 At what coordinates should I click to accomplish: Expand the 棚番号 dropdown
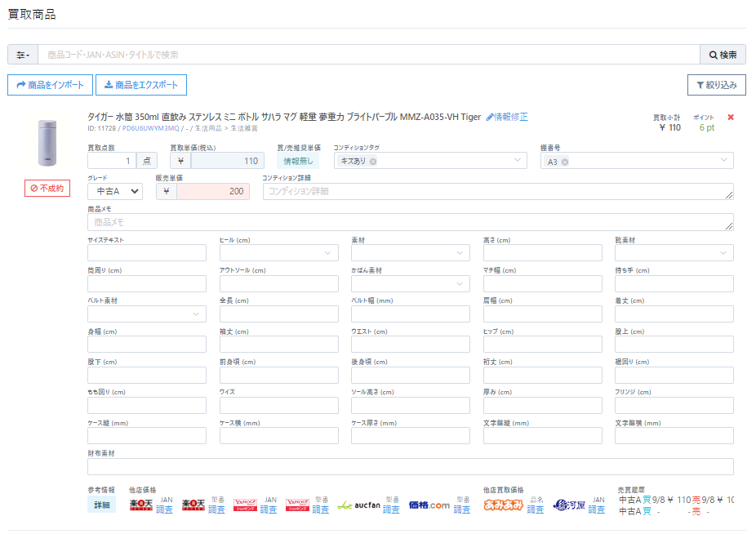[723, 160]
